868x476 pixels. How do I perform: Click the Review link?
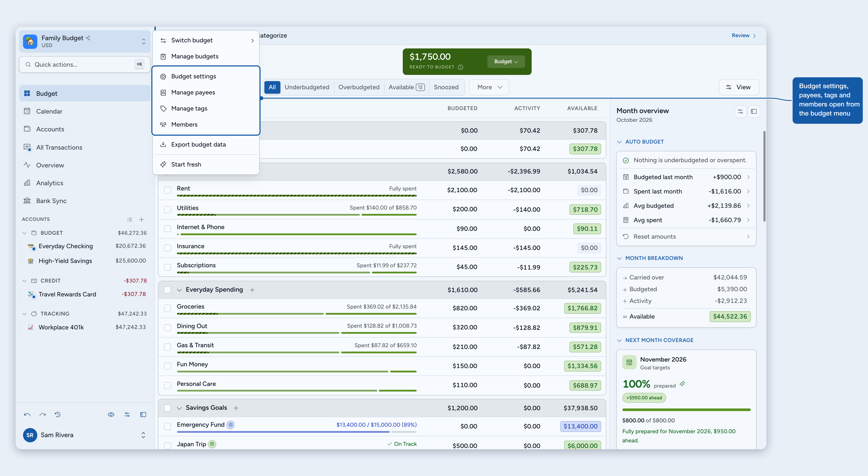[x=744, y=35]
